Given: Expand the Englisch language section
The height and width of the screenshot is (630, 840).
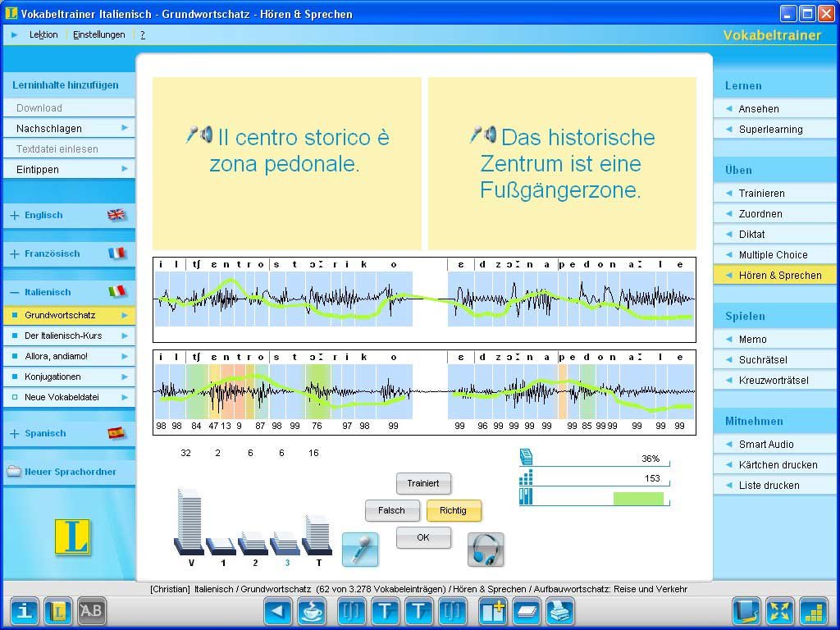Looking at the screenshot, I should [x=15, y=216].
